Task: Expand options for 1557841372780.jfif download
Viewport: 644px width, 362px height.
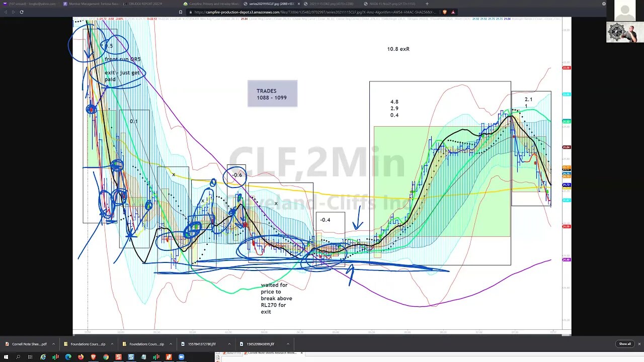Action: (x=229, y=344)
